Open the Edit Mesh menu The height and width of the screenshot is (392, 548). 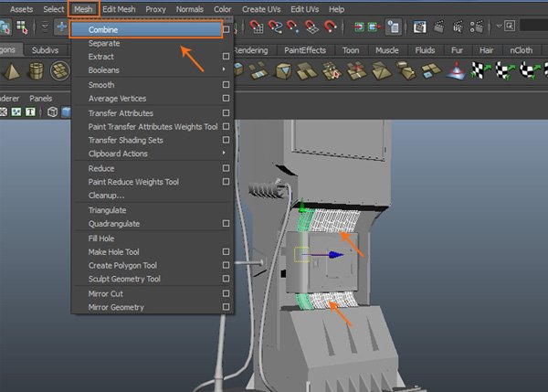(x=119, y=9)
